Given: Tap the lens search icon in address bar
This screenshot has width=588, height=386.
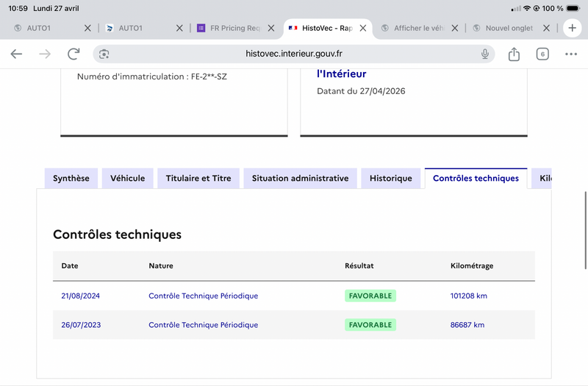Looking at the screenshot, I should click(104, 54).
